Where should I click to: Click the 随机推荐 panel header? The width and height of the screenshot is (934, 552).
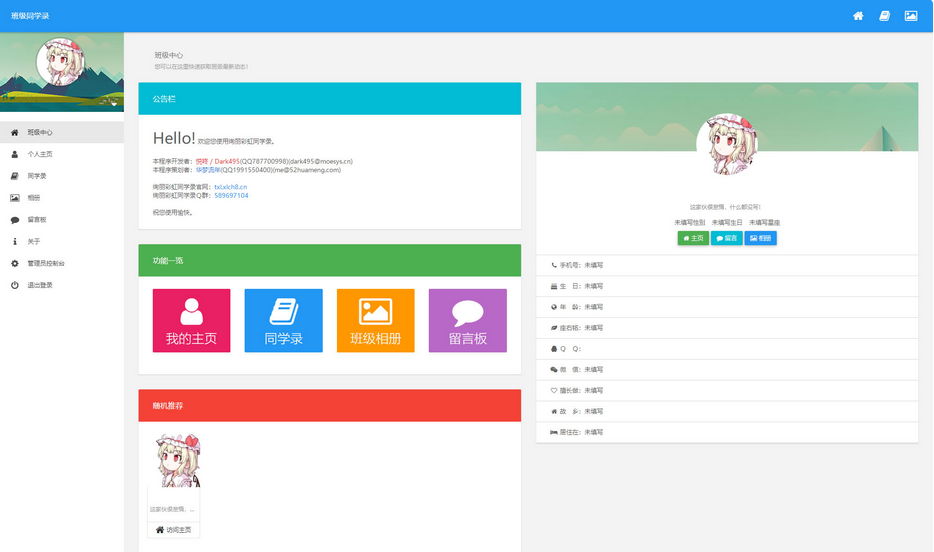click(x=329, y=406)
